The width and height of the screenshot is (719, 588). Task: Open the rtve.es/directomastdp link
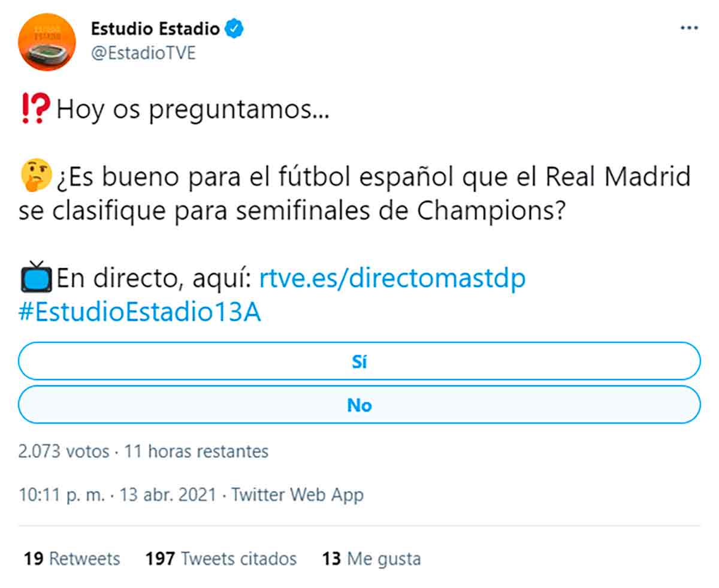click(392, 279)
